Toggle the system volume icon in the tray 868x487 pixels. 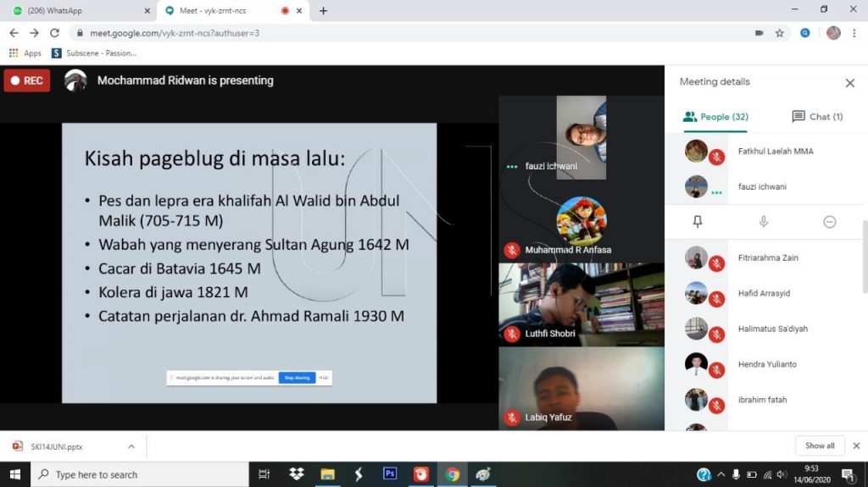[782, 474]
